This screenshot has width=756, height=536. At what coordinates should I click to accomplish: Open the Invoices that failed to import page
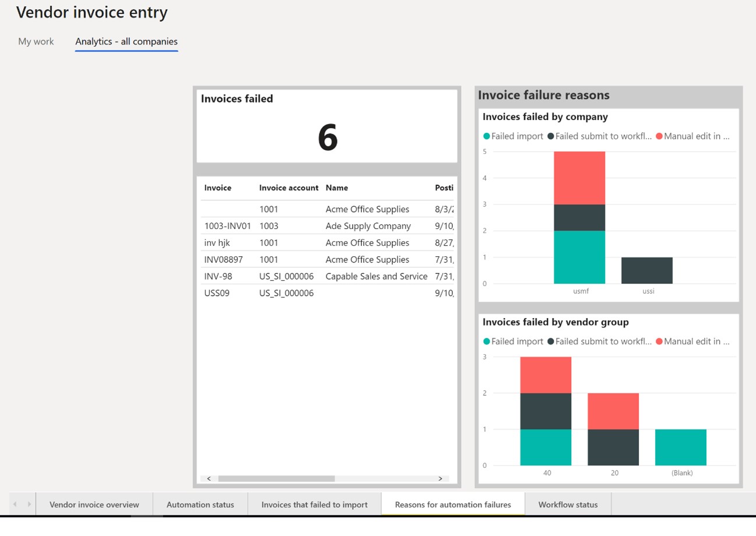[x=314, y=504]
